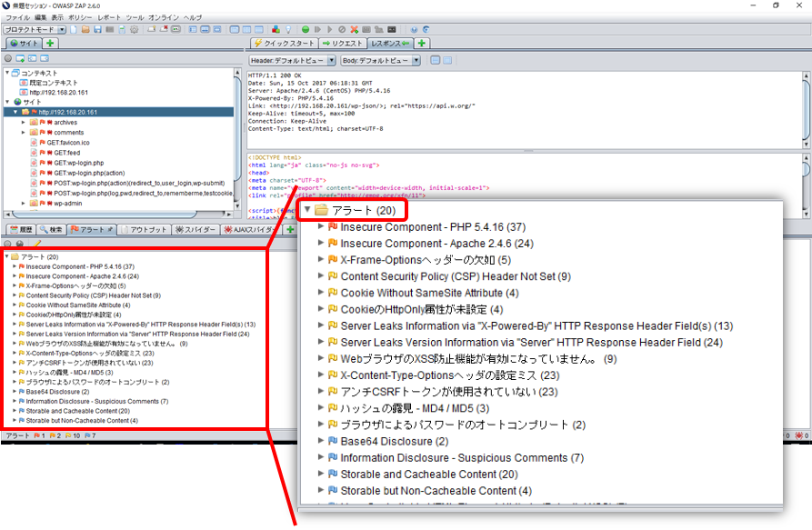
Task: Click the site tree horizontal scrollbar
Action: click(x=118, y=214)
